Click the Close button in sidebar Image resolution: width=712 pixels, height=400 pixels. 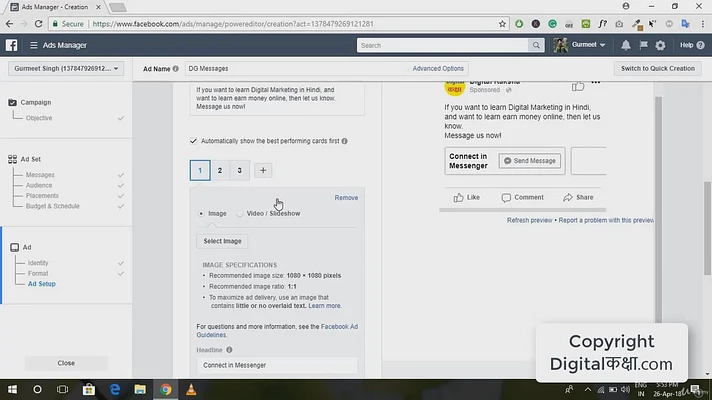(x=66, y=363)
